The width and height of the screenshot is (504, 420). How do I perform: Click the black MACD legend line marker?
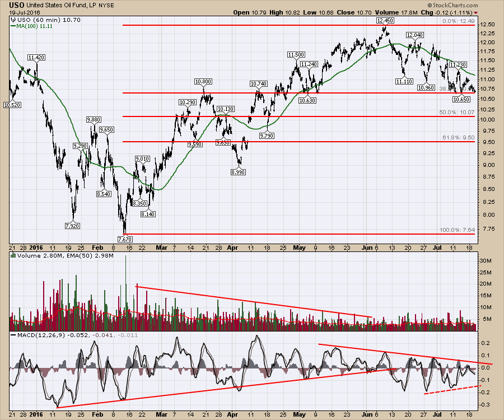pos(13,335)
